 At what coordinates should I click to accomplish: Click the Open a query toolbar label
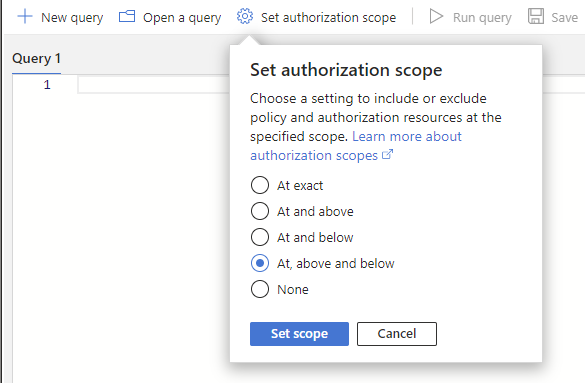[x=182, y=18]
